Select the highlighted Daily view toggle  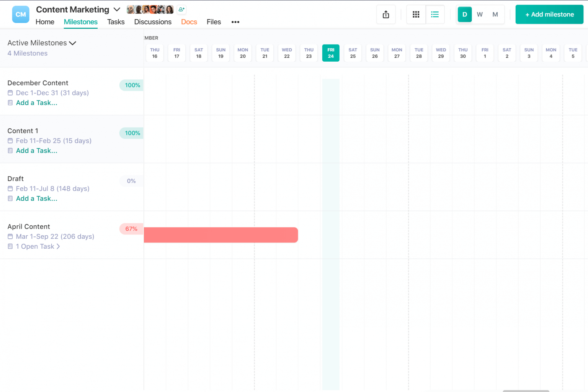click(x=464, y=14)
